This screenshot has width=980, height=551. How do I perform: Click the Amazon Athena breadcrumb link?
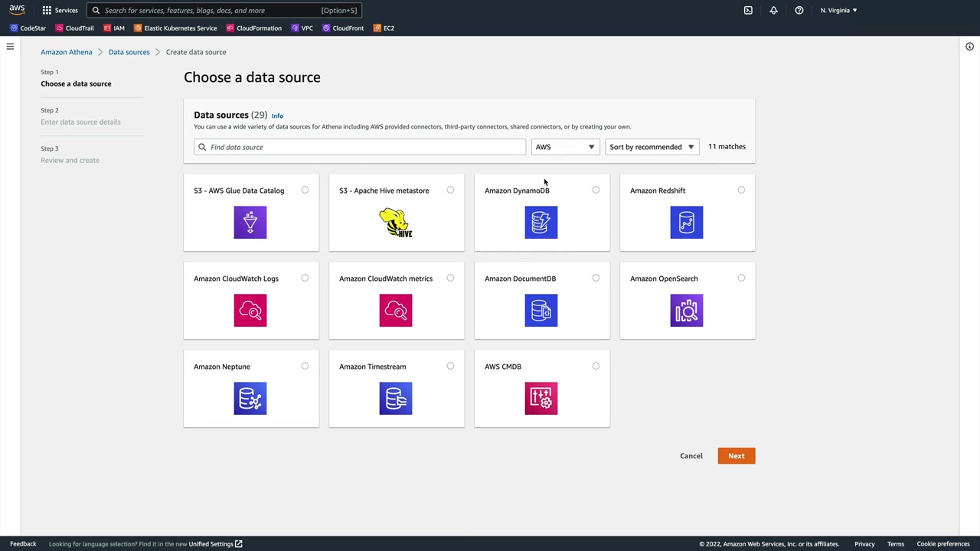(66, 52)
